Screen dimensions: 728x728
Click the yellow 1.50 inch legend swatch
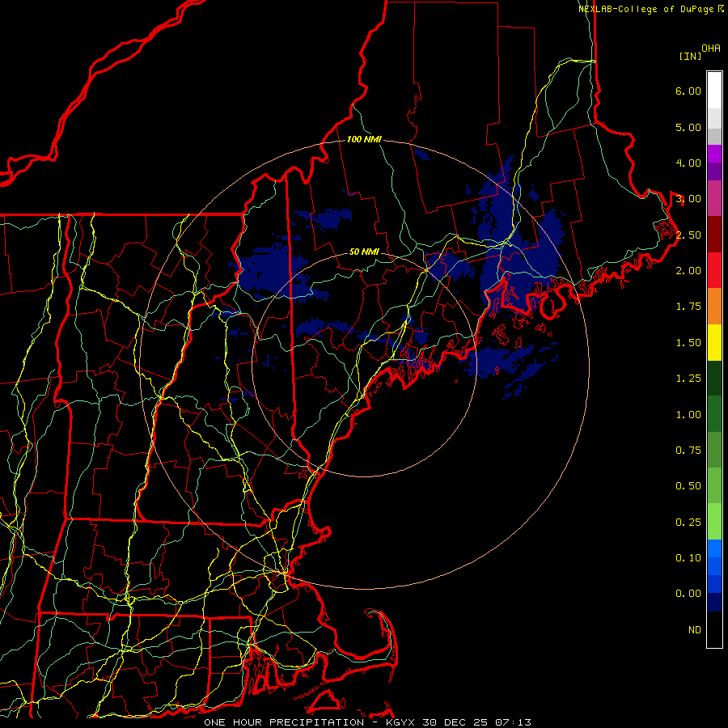pos(714,342)
